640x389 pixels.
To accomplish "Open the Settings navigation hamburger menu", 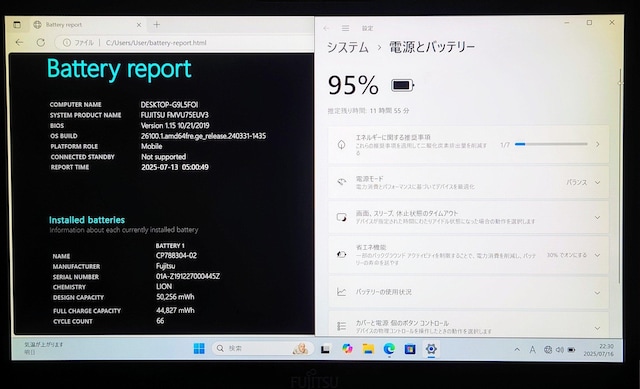I will pos(345,28).
